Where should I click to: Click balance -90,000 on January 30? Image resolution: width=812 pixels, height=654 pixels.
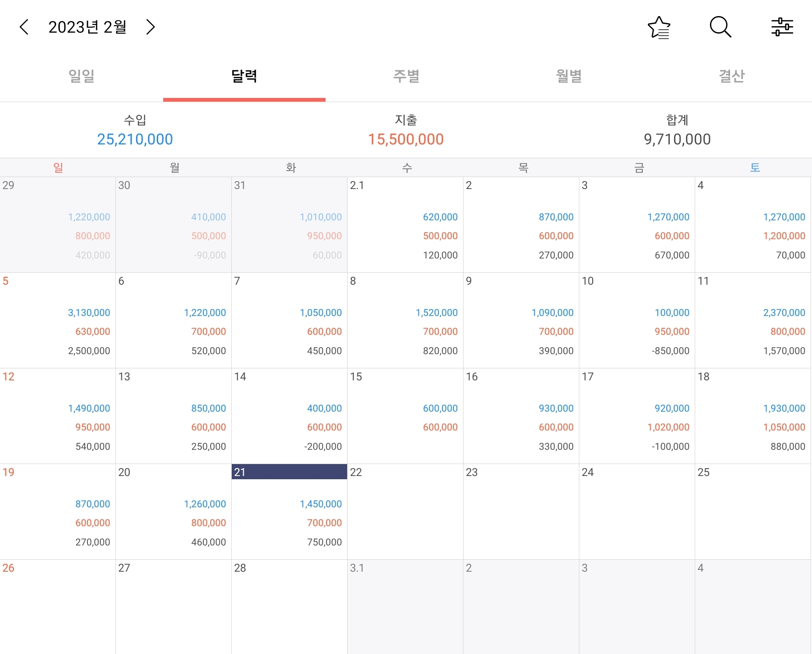[x=210, y=255]
